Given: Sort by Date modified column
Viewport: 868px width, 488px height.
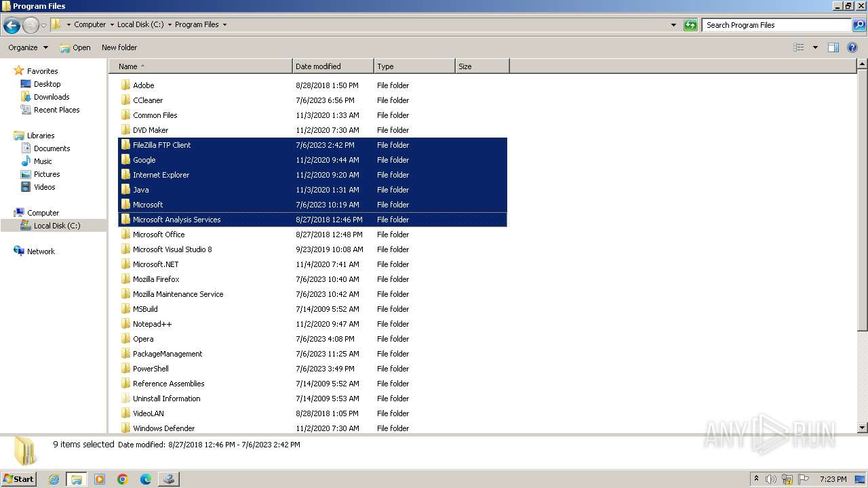Looking at the screenshot, I should pyautogui.click(x=333, y=66).
